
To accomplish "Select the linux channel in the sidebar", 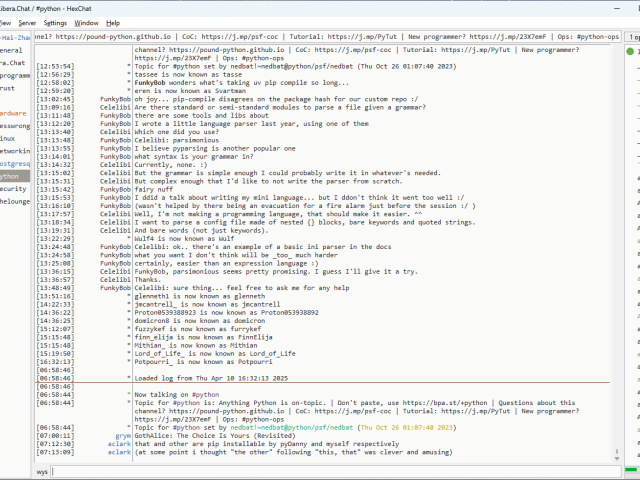I will point(8,138).
